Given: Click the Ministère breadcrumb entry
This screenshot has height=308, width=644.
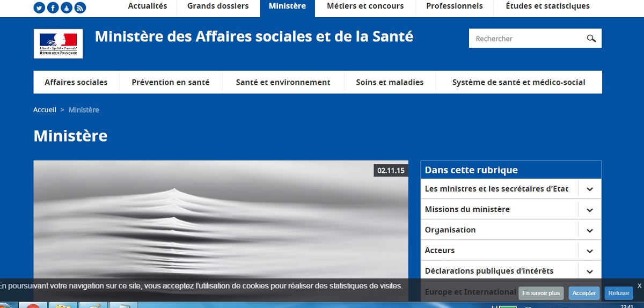Looking at the screenshot, I should (x=84, y=109).
